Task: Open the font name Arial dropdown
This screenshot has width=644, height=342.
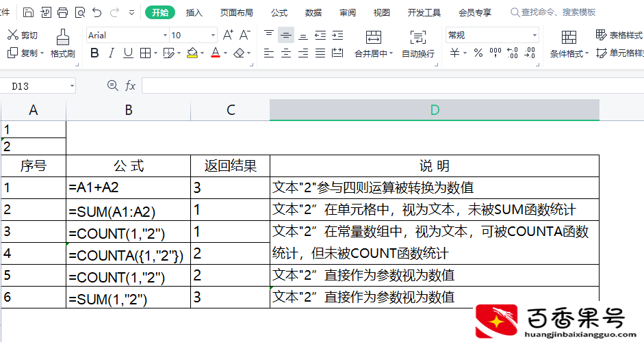Action: pyautogui.click(x=165, y=36)
